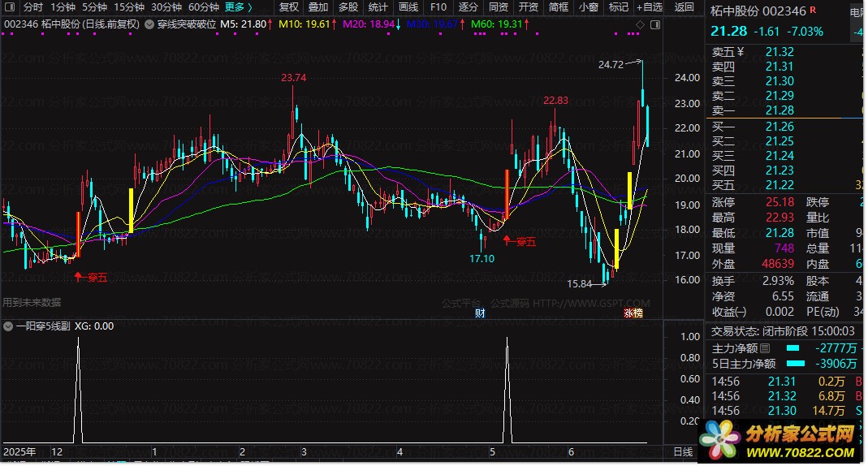Image resolution: width=868 pixels, height=466 pixels.
Task: Add stock with +自选 button
Action: (x=650, y=7)
